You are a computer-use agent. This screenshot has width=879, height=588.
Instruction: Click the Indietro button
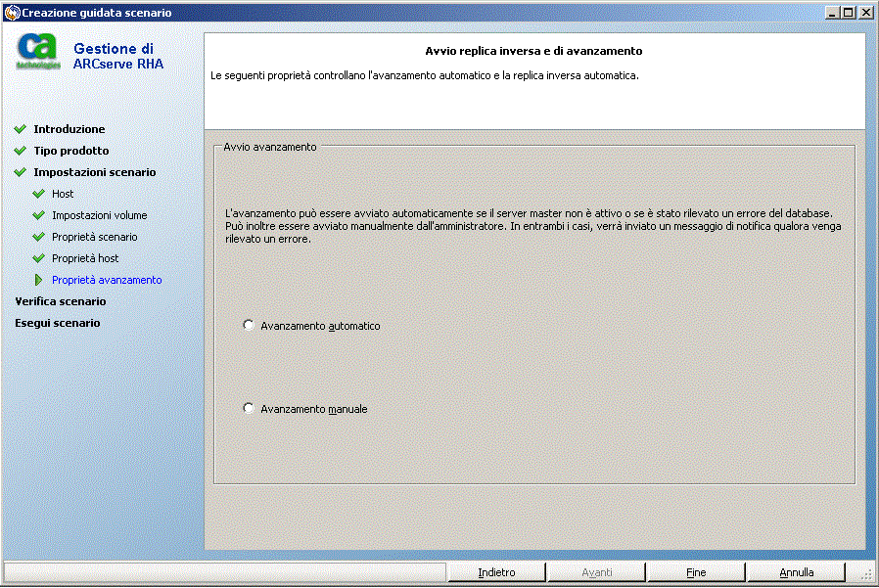point(496,571)
